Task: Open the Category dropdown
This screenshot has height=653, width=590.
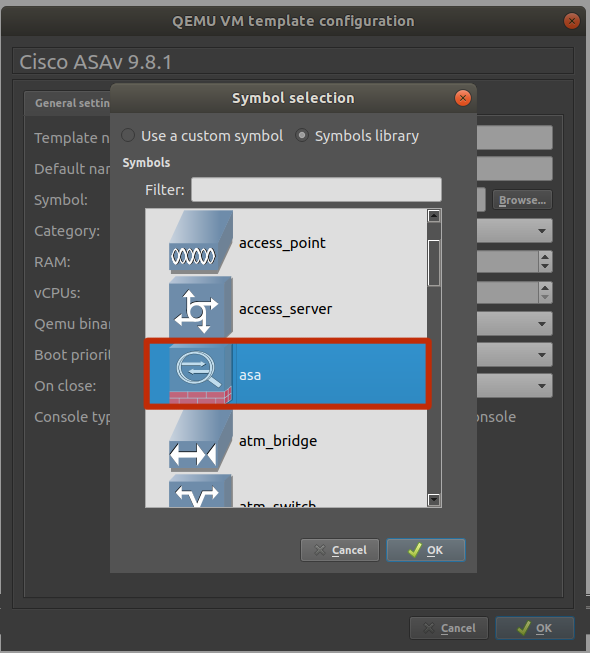Action: click(514, 231)
